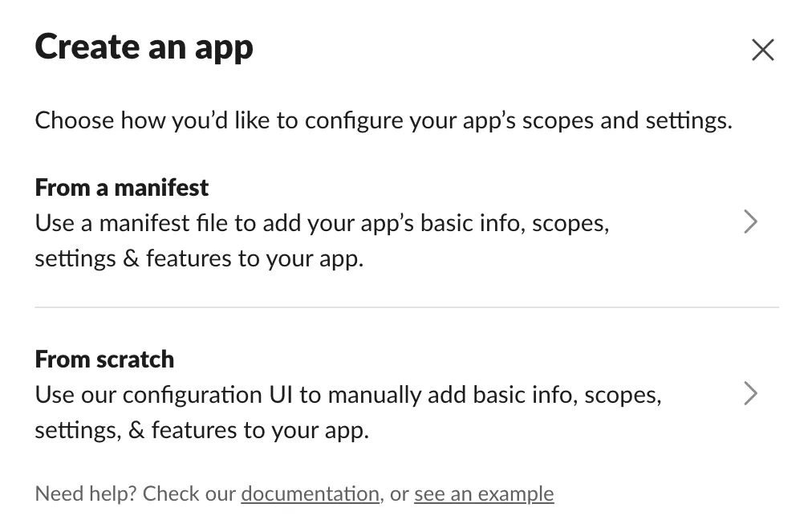Screen dimensions: 812x528
Task: Open the see an example link
Action: click(484, 493)
